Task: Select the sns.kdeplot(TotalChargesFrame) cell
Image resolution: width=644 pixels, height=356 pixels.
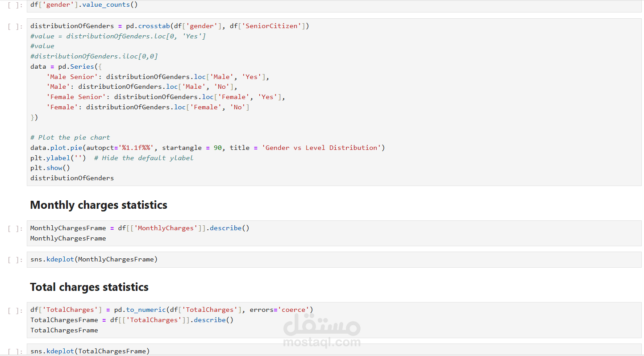Action: click(x=334, y=350)
